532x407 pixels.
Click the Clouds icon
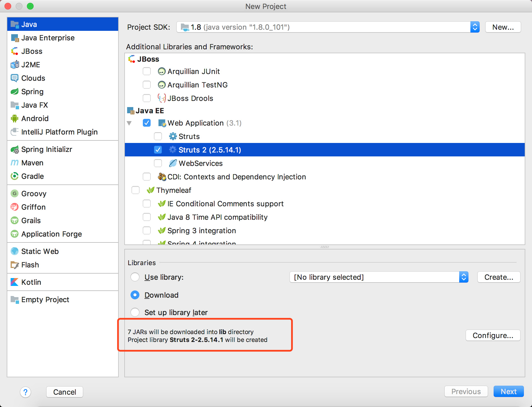tap(15, 78)
